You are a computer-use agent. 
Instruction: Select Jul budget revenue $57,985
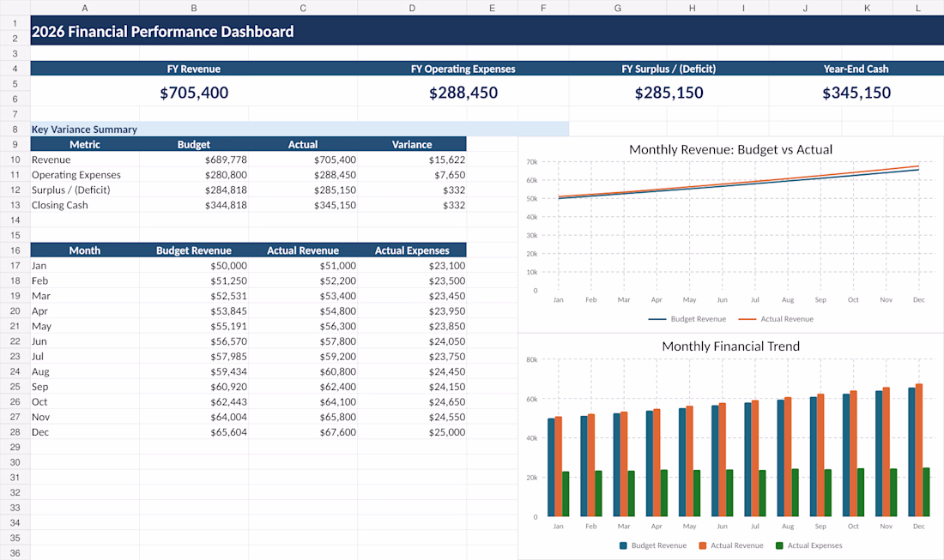tap(194, 356)
